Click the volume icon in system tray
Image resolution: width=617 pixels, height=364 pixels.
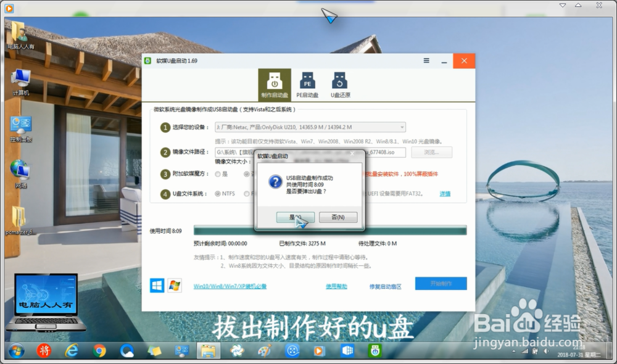(547, 351)
